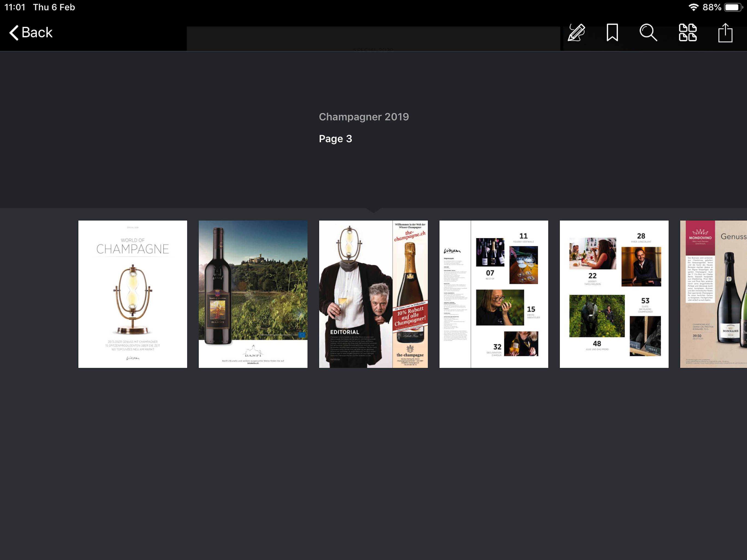
Task: Tap the annotate pencil icon
Action: point(576,33)
